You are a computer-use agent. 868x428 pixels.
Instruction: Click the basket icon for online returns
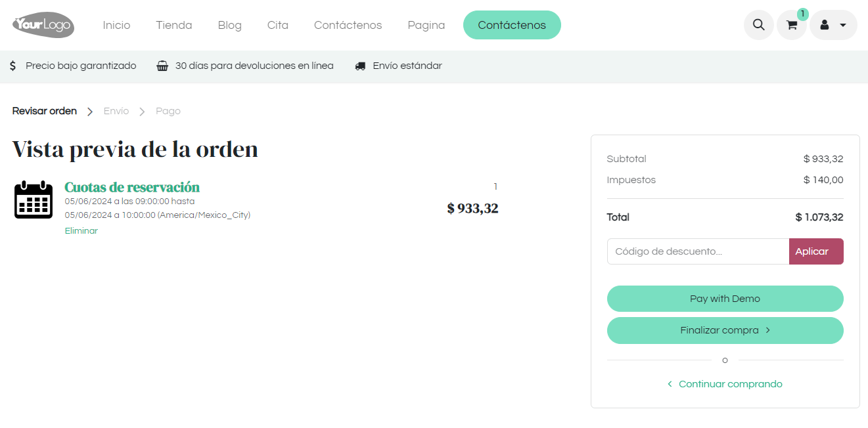[x=162, y=66]
